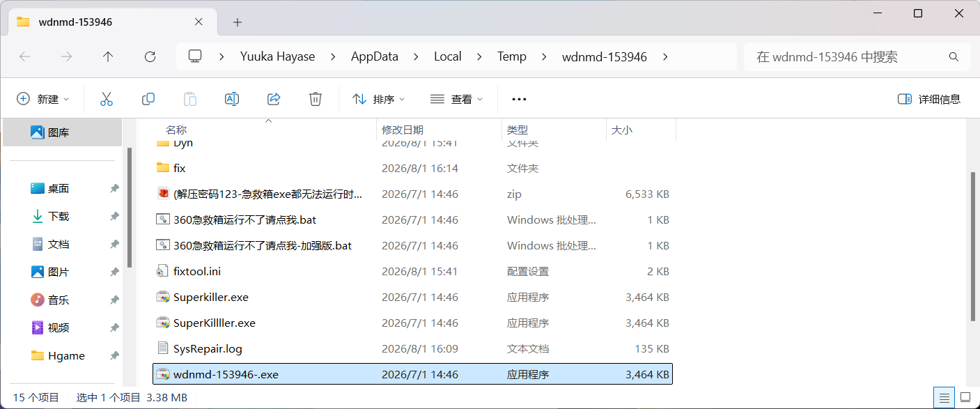The width and height of the screenshot is (980, 409).
Task: Click the file list vertical scrollbar
Action: point(973,247)
